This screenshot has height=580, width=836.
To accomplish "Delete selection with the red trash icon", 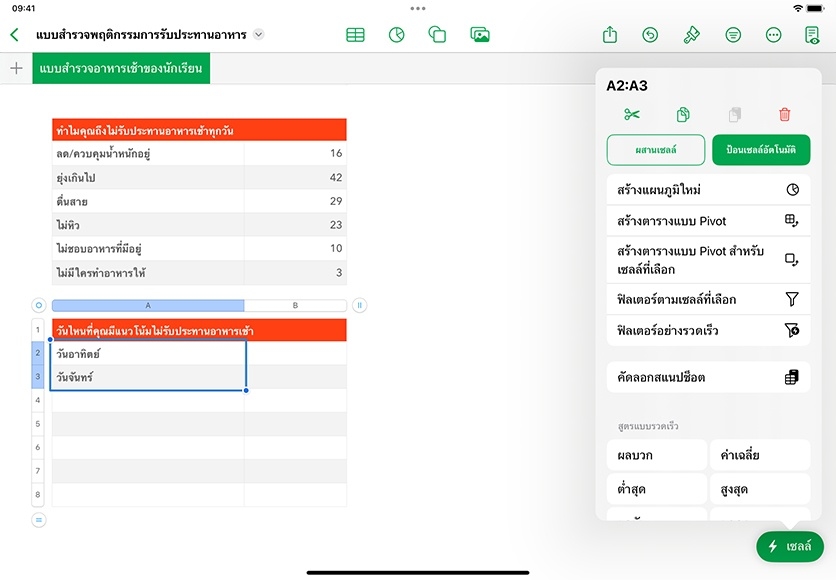I will pos(785,114).
